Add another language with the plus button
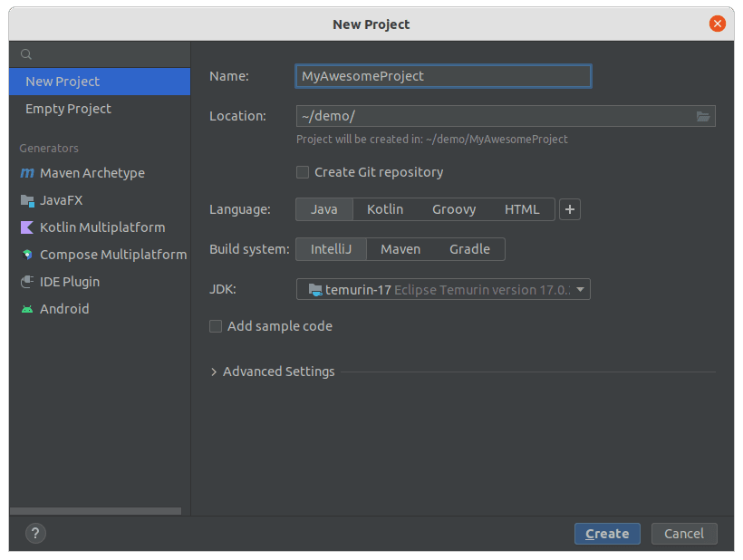The image size is (743, 560). pyautogui.click(x=570, y=209)
